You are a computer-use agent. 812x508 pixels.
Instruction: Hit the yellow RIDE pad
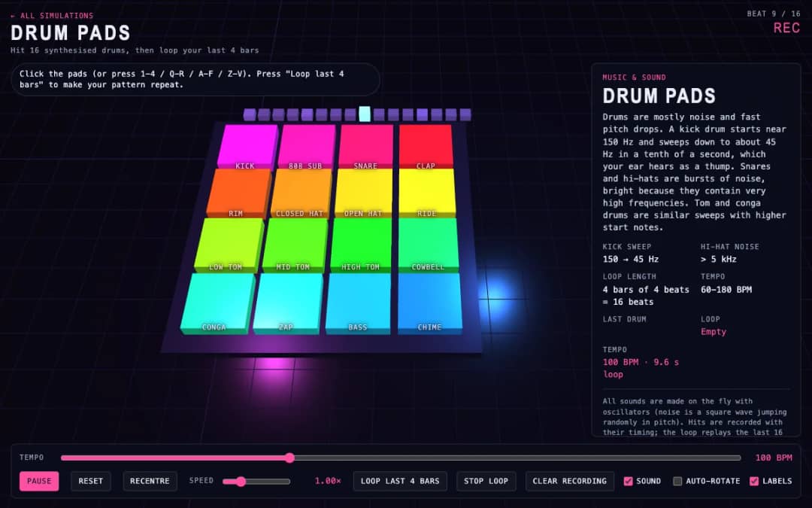[x=427, y=193]
